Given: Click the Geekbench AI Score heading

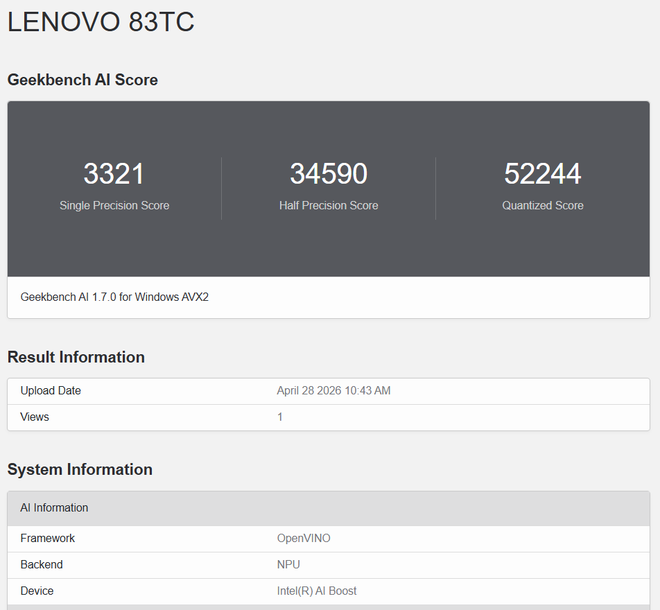Looking at the screenshot, I should pos(82,80).
